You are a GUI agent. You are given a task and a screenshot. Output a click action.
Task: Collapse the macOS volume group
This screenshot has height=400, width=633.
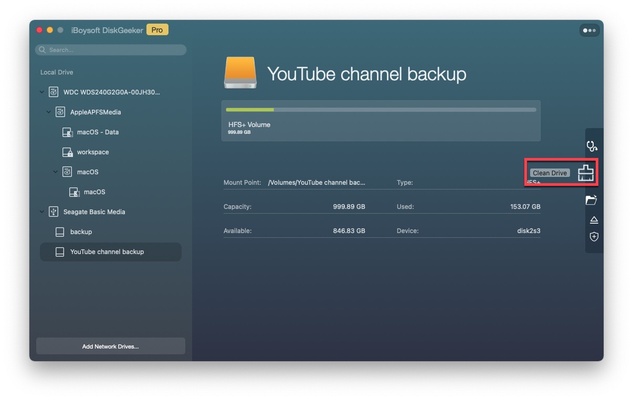coord(55,172)
